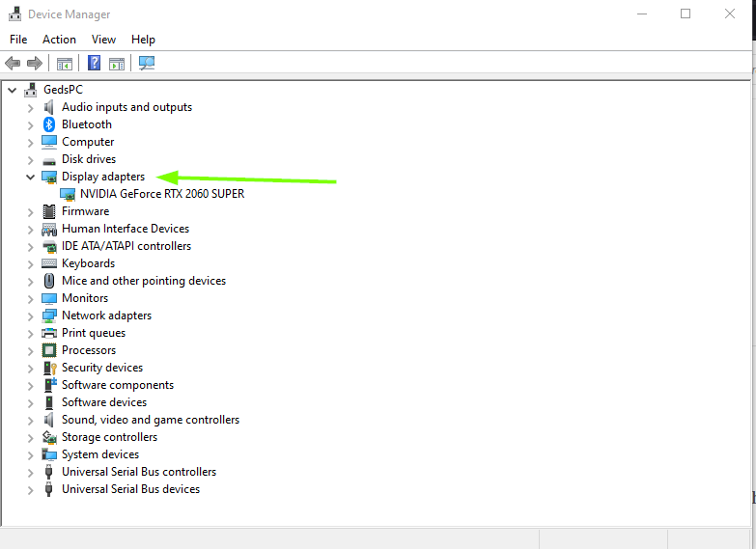Click the Mice and other pointing devices icon
The width and height of the screenshot is (756, 549).
(49, 281)
